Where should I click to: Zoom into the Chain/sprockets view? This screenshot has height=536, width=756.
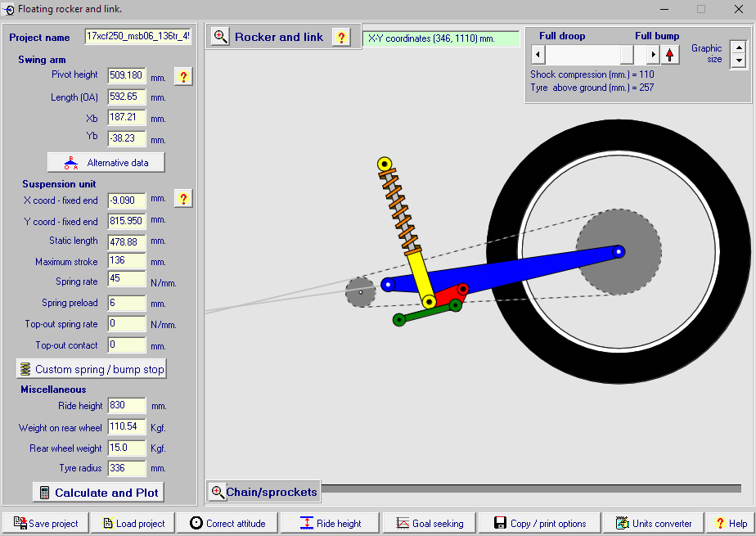218,492
